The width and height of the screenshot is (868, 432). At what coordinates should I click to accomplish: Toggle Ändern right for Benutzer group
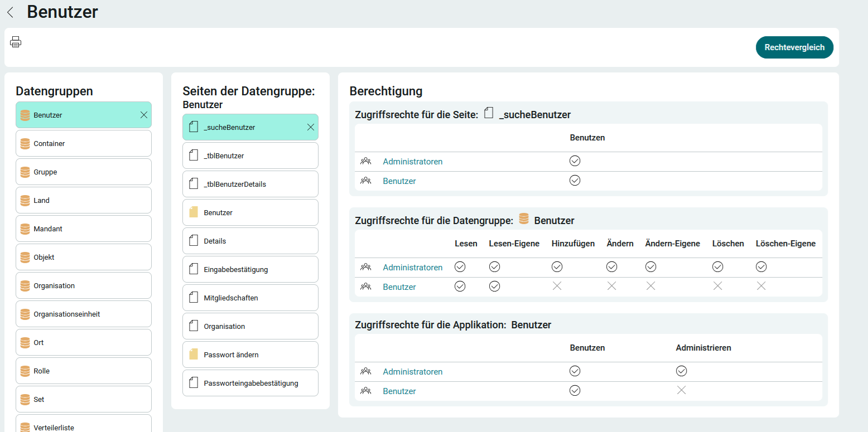point(612,286)
